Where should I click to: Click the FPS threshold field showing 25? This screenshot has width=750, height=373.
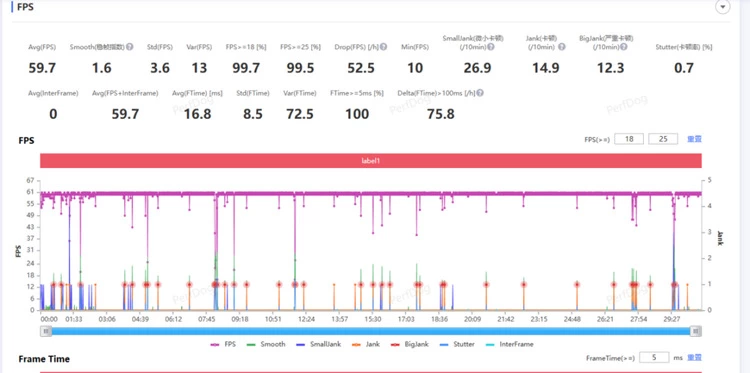pyautogui.click(x=663, y=139)
